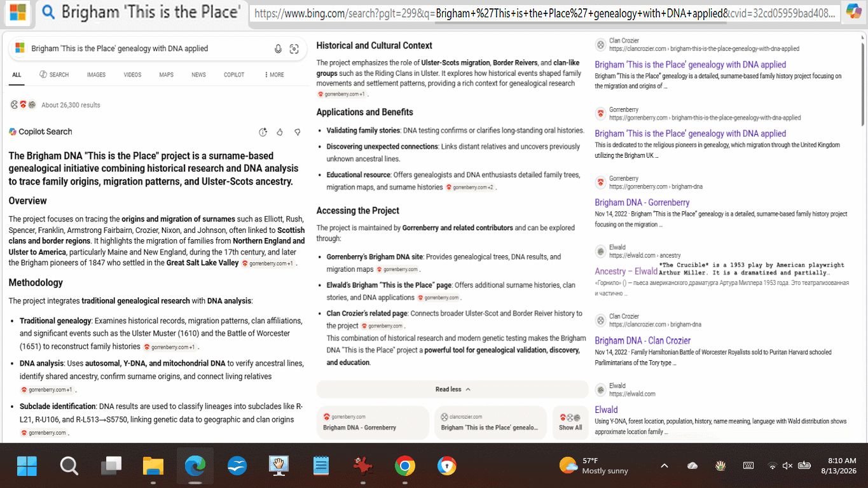
Task: Open Task View on the taskbar
Action: tap(111, 466)
